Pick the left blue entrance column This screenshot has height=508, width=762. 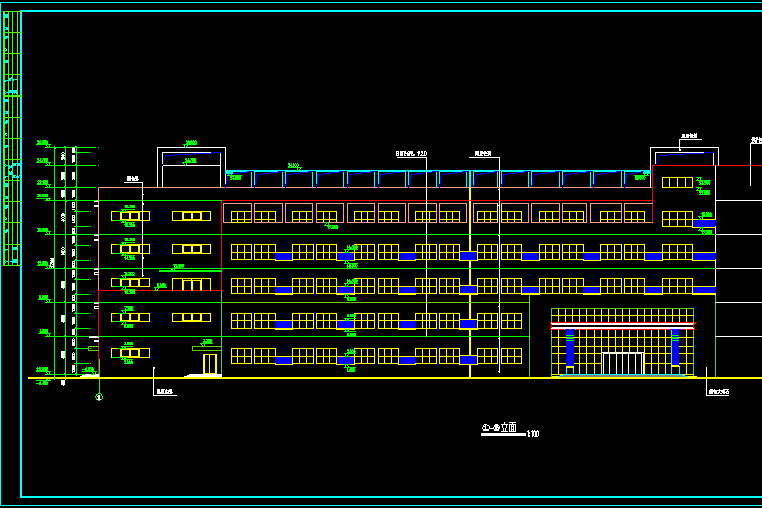[x=570, y=350]
